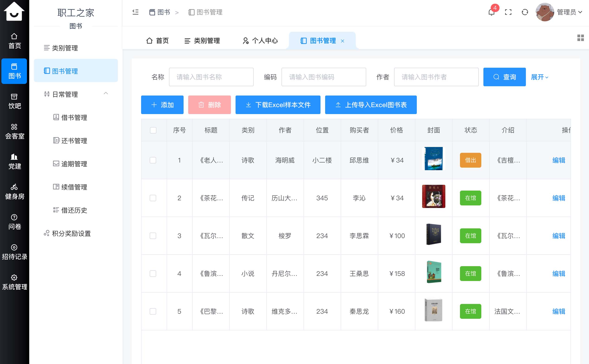Click the 图书 breadcrumb

[x=160, y=12]
